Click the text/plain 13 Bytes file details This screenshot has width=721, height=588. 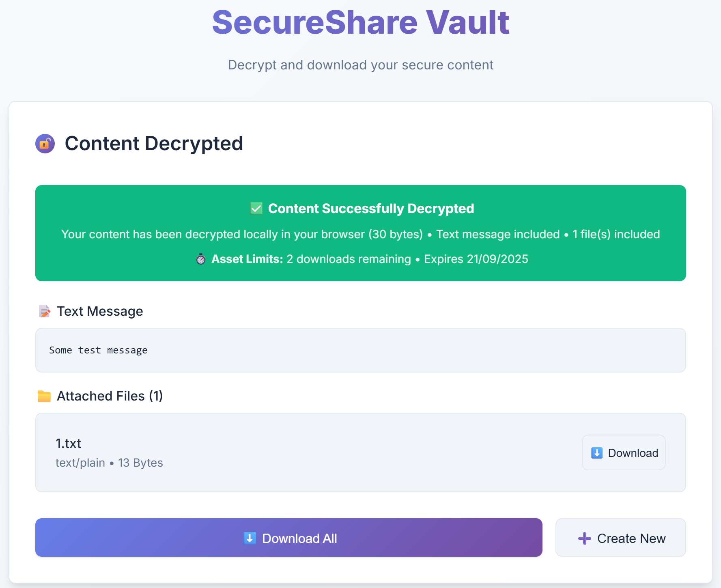[x=109, y=463]
